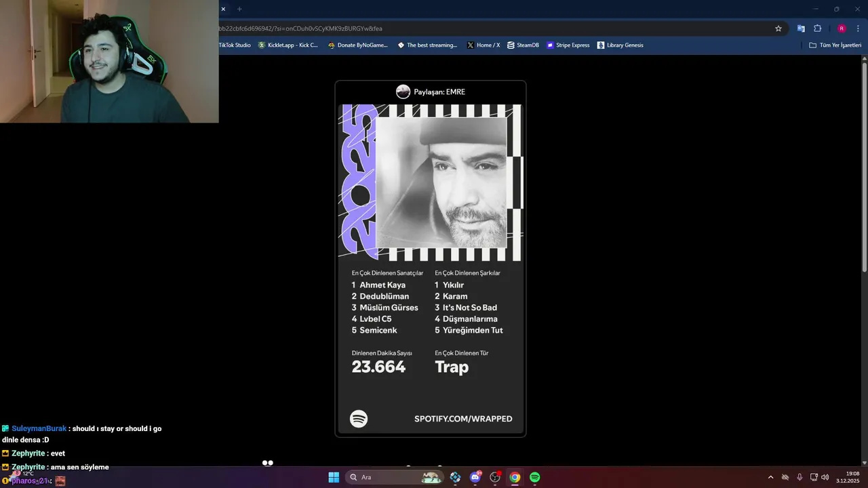Open the Windows Start menu
This screenshot has height=488, width=868.
pyautogui.click(x=334, y=477)
